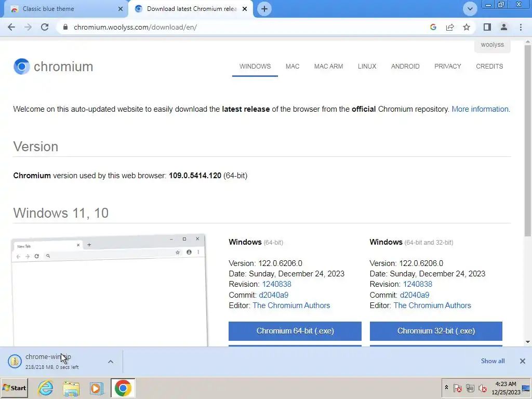The width and height of the screenshot is (532, 399).
Task: Show hidden system tray icons
Action: pyautogui.click(x=446, y=388)
